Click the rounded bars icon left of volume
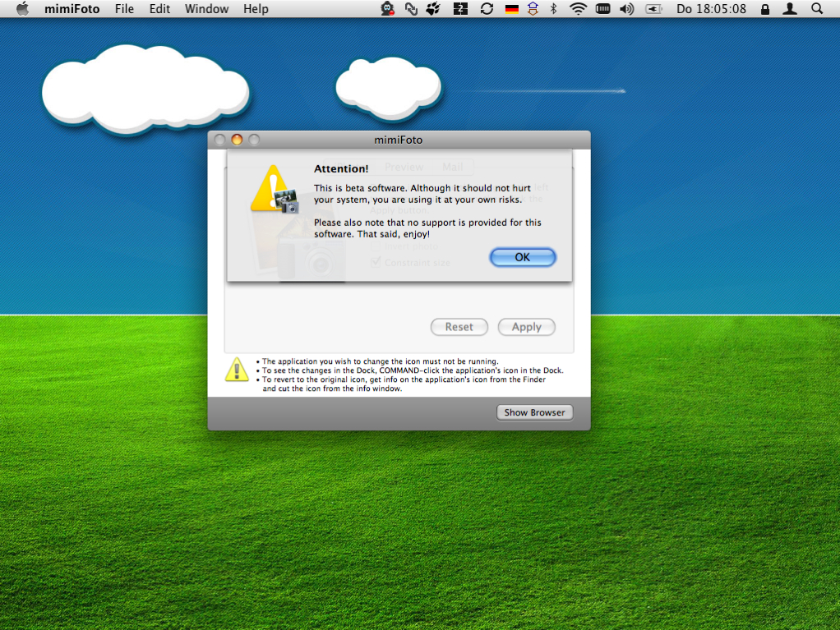The image size is (840, 630). click(602, 8)
